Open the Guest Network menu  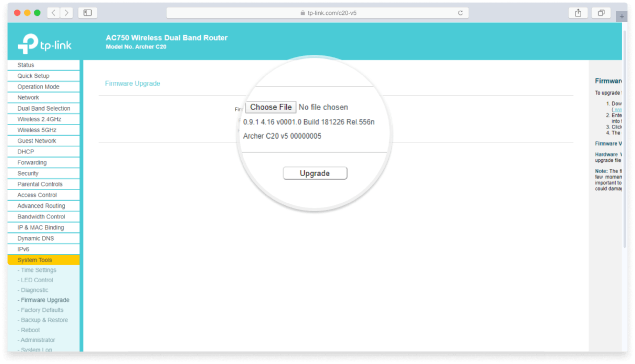(44, 141)
